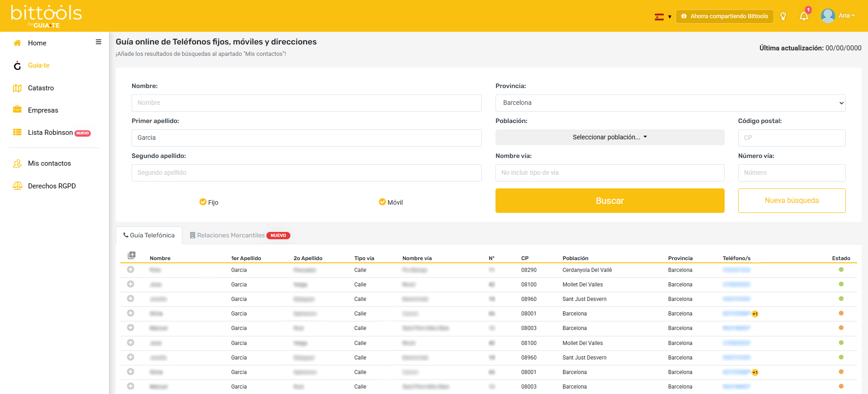Focus the Nombre vía input field

click(610, 173)
